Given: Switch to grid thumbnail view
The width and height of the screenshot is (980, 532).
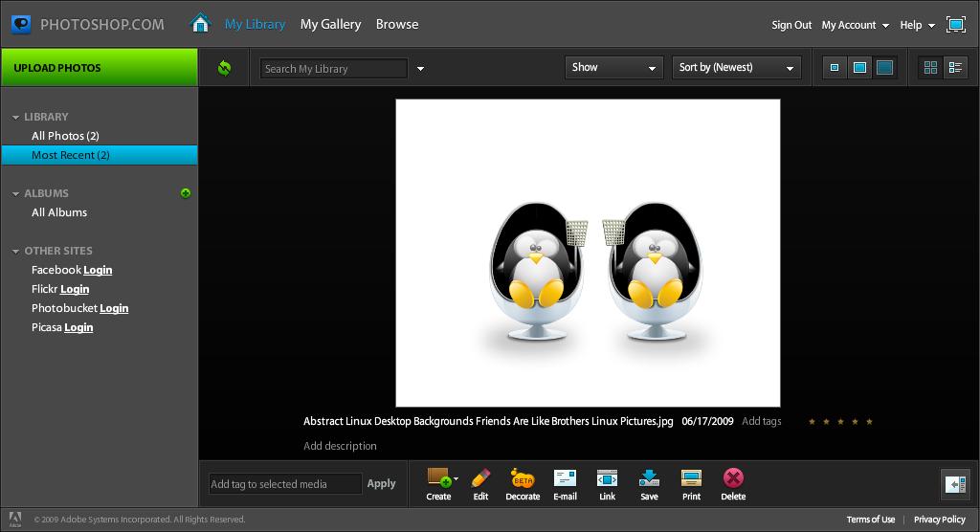Looking at the screenshot, I should click(x=930, y=68).
